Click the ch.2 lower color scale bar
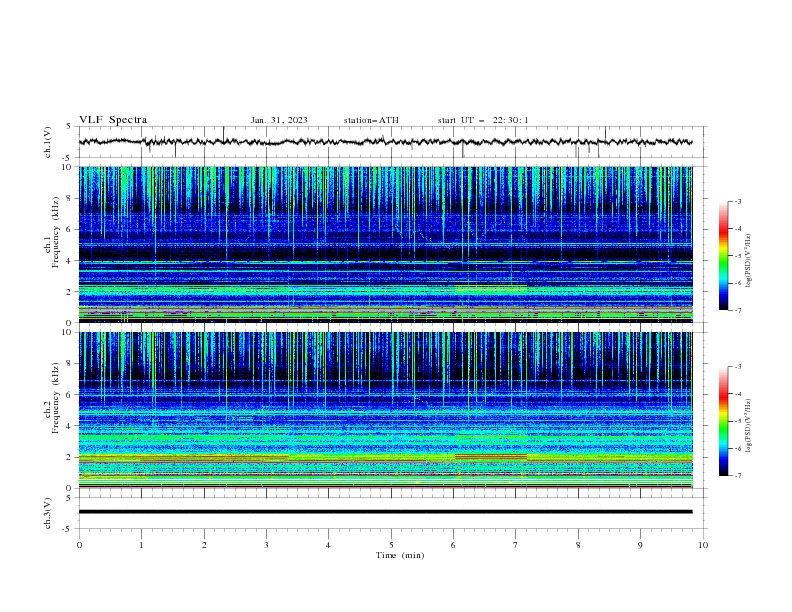792x612 pixels. pos(723,421)
